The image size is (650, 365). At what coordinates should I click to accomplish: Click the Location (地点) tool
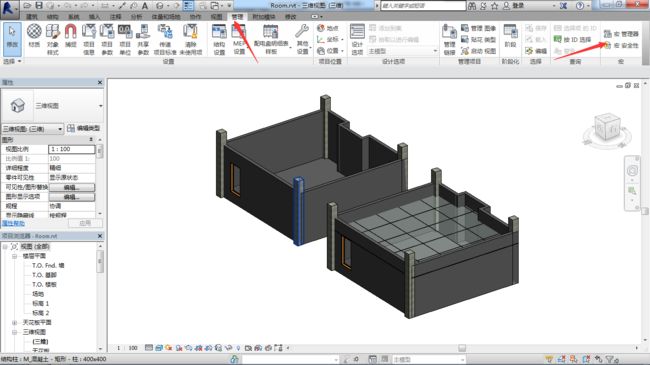pyautogui.click(x=328, y=28)
